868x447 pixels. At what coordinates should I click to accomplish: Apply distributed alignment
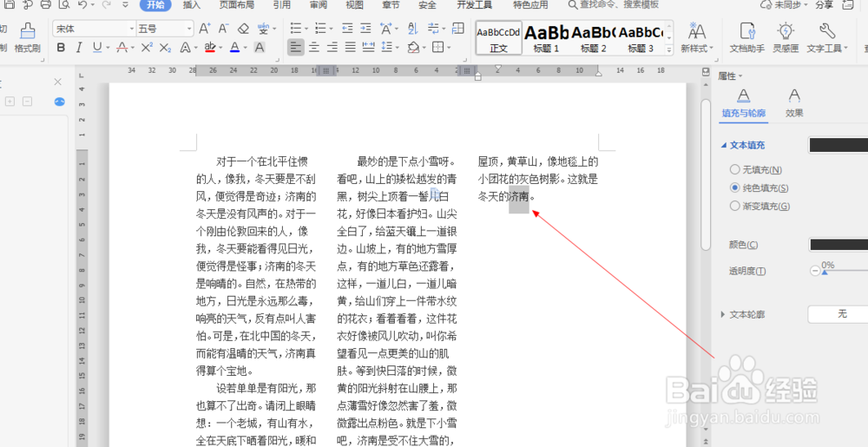coord(367,48)
